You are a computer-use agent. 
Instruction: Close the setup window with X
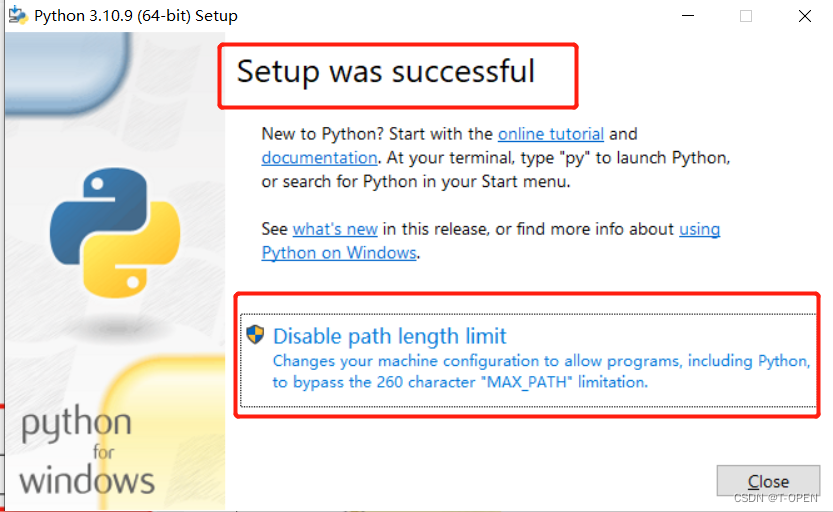pyautogui.click(x=805, y=16)
